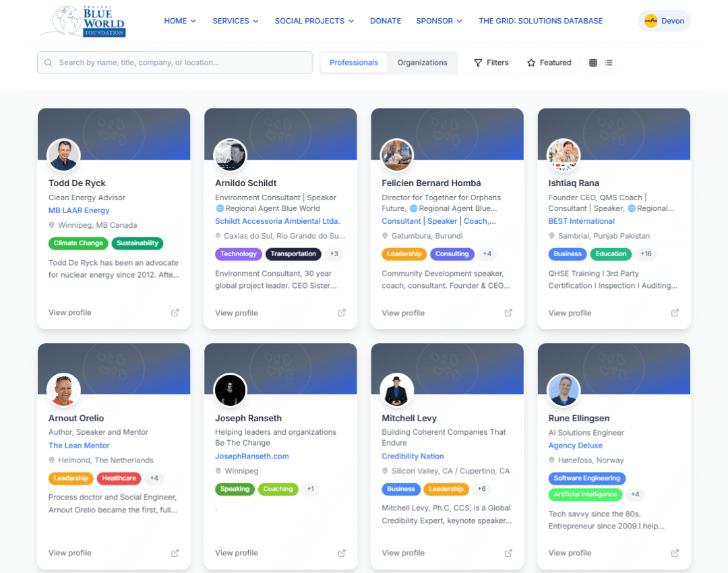Viewport: 728px width, 573px height.
Task: Expand the Services dropdown menu
Action: pos(235,21)
